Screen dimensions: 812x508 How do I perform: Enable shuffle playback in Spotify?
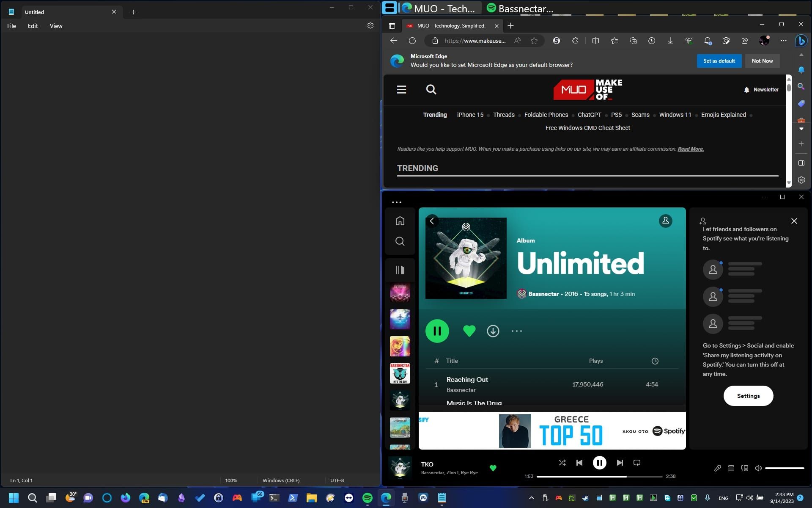click(562, 463)
